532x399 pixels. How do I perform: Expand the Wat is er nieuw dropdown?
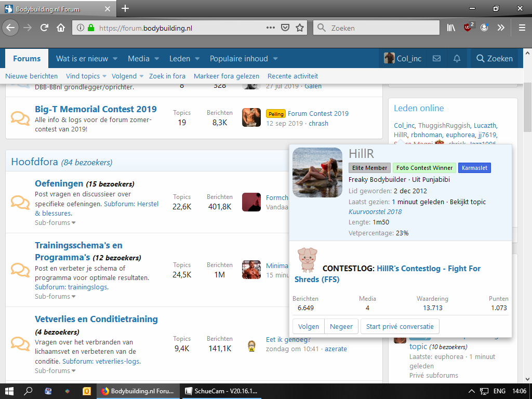click(115, 59)
